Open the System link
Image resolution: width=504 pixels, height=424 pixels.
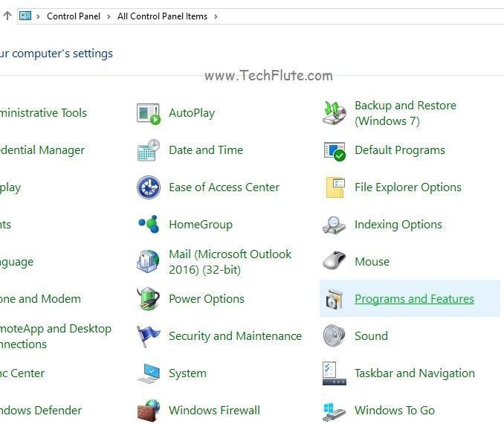point(187,373)
